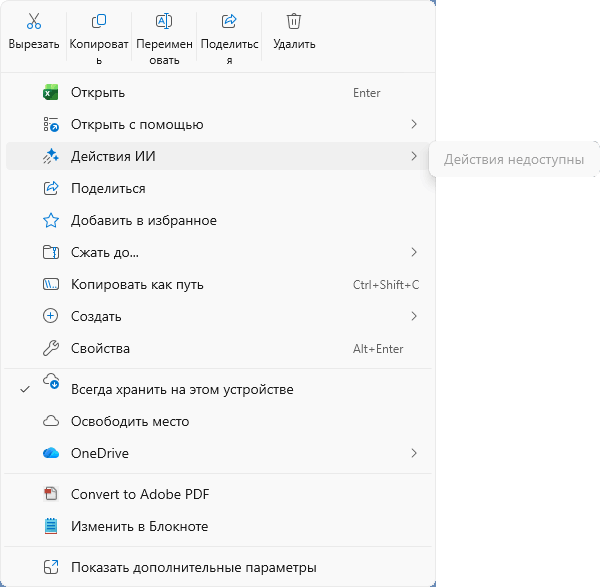
Task: Select Копировать как путь
Action: click(x=217, y=284)
